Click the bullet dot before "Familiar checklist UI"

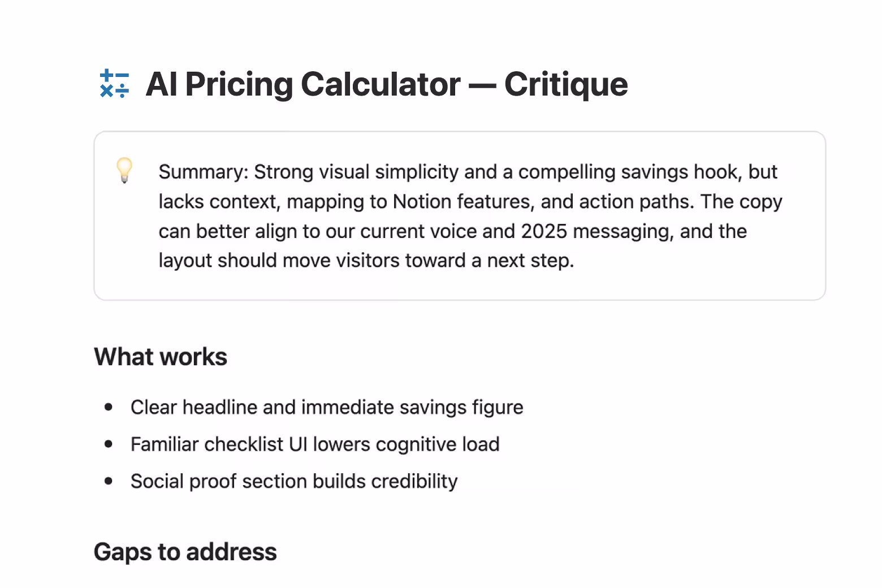point(109,444)
